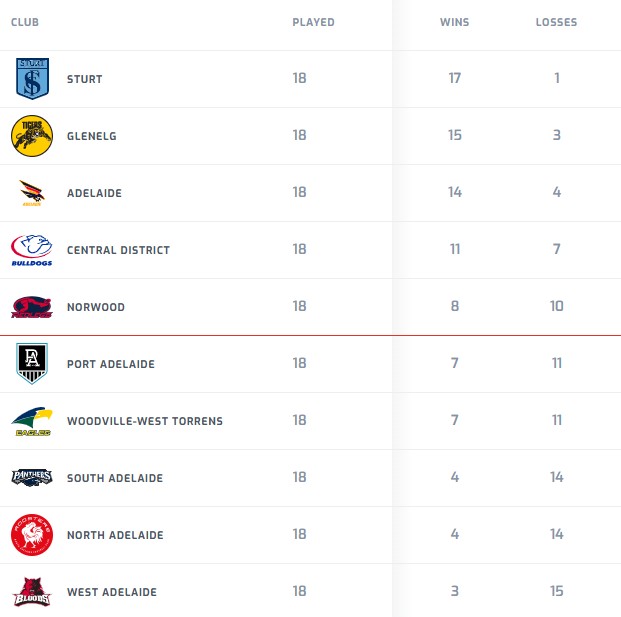
Task: Click the Norwood Redlegs logo
Action: click(32, 307)
